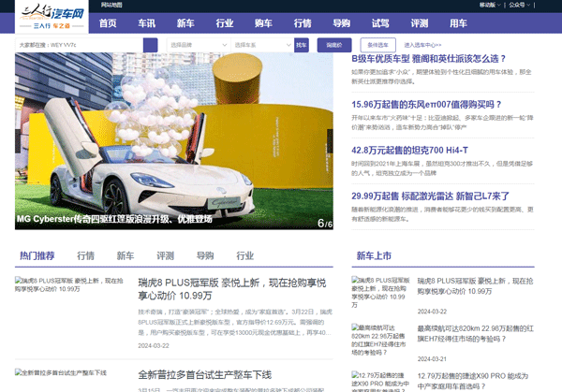Viewport: 562px width, 392px height.
Task: Switch to the 新车 tab in the article list
Action: pyautogui.click(x=126, y=255)
